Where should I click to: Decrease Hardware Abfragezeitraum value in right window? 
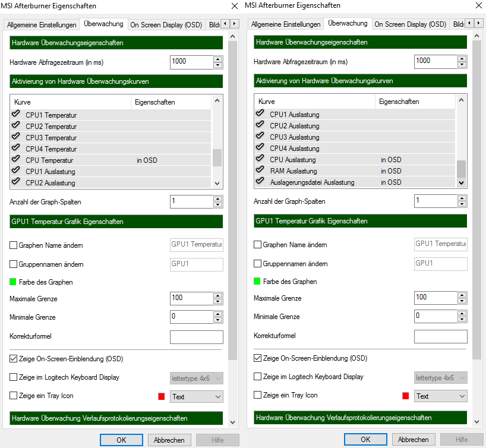(462, 65)
